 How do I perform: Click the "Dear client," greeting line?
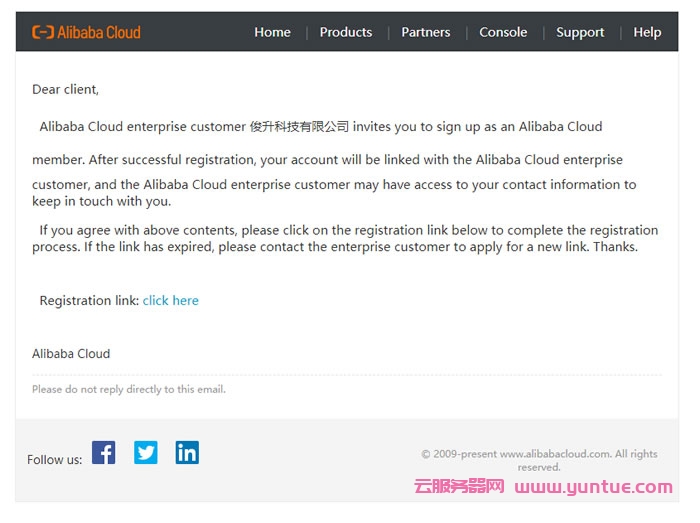(x=66, y=89)
